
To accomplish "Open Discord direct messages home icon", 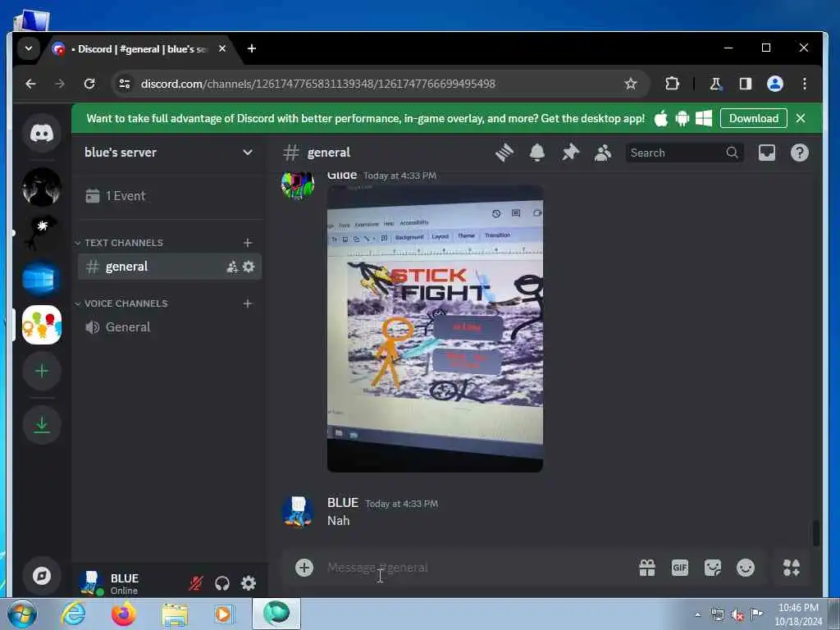I will click(x=42, y=133).
